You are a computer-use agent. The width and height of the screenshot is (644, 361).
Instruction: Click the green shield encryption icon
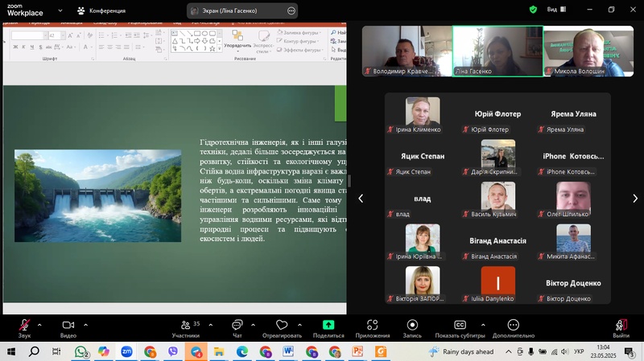[533, 10]
